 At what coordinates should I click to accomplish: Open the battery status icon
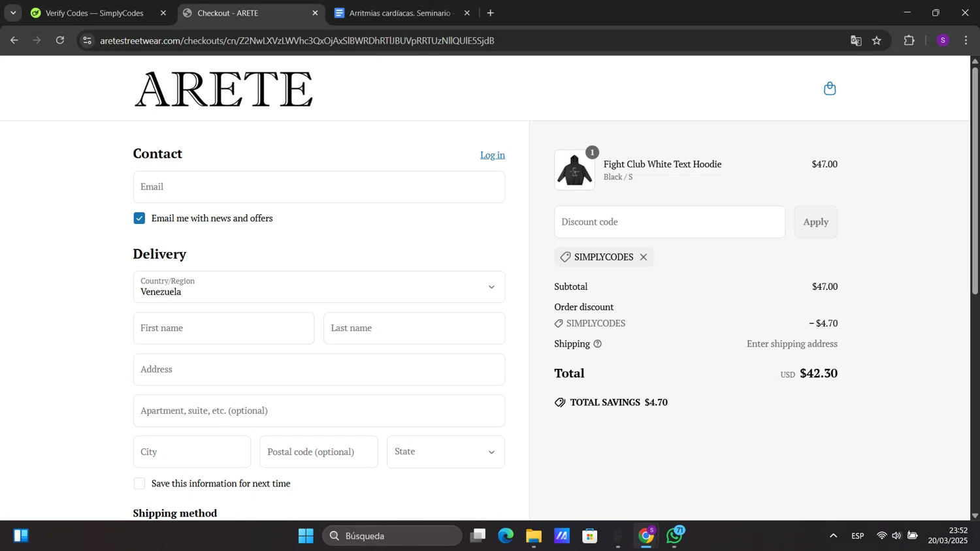[x=913, y=536]
